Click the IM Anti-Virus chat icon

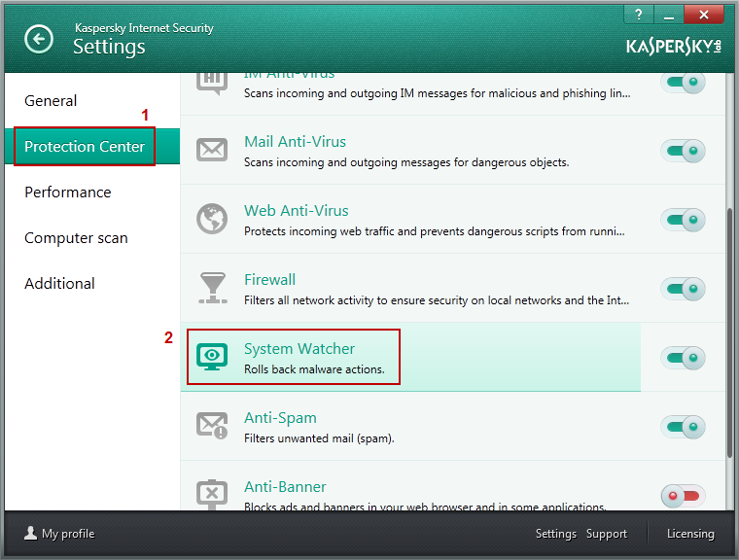212,84
